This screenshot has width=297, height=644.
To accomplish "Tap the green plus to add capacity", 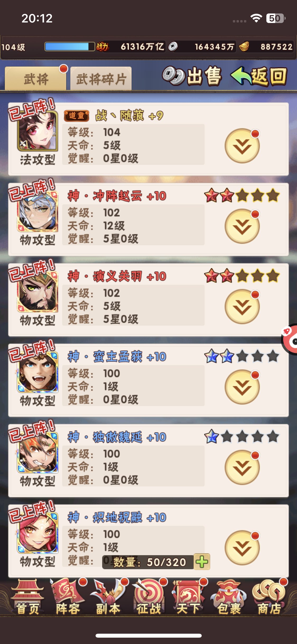I will point(202,562).
